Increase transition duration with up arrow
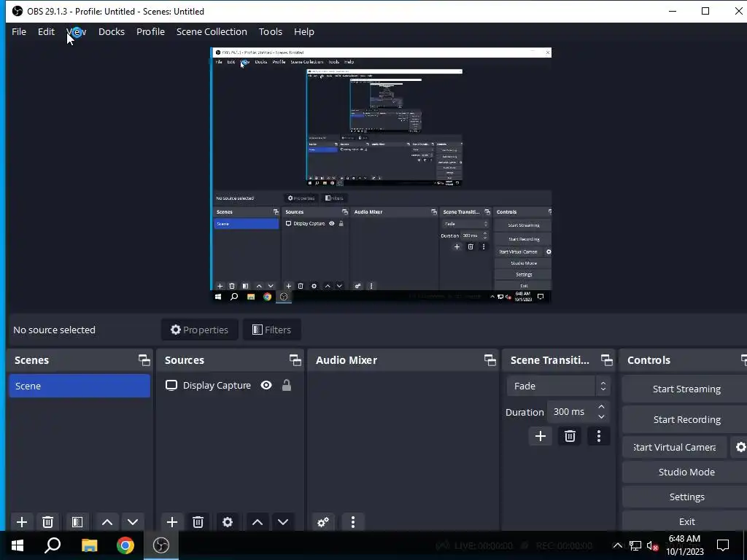Viewport: 747px width, 560px height. [x=602, y=407]
